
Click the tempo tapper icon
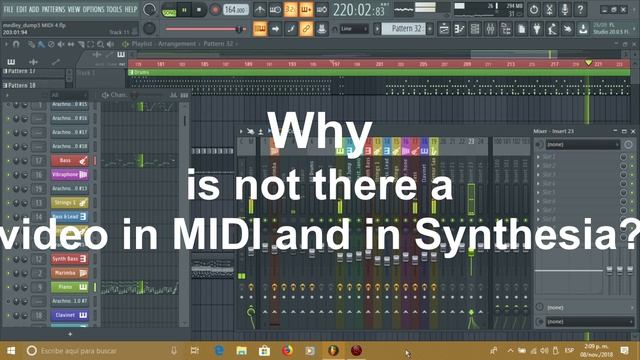(x=552, y=29)
